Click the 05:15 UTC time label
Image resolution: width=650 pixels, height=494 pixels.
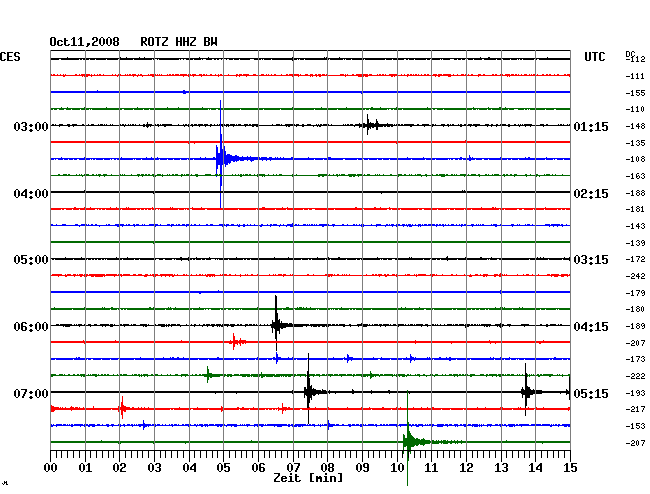click(x=591, y=393)
